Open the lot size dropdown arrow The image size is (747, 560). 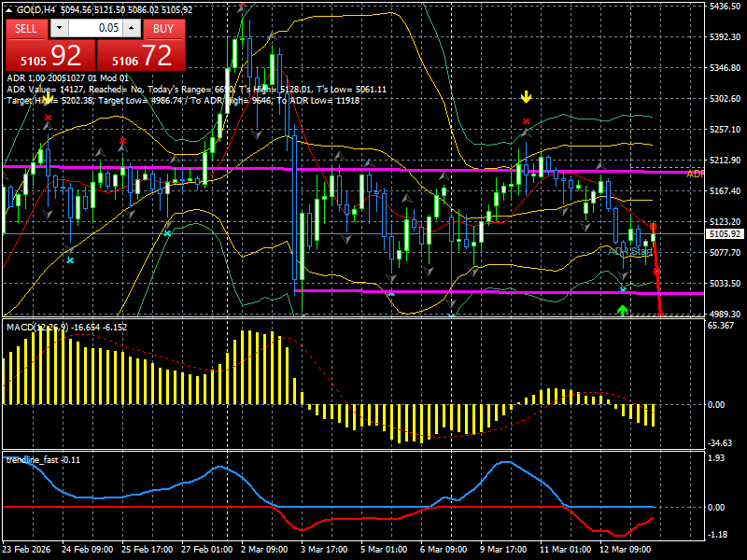pyautogui.click(x=59, y=28)
